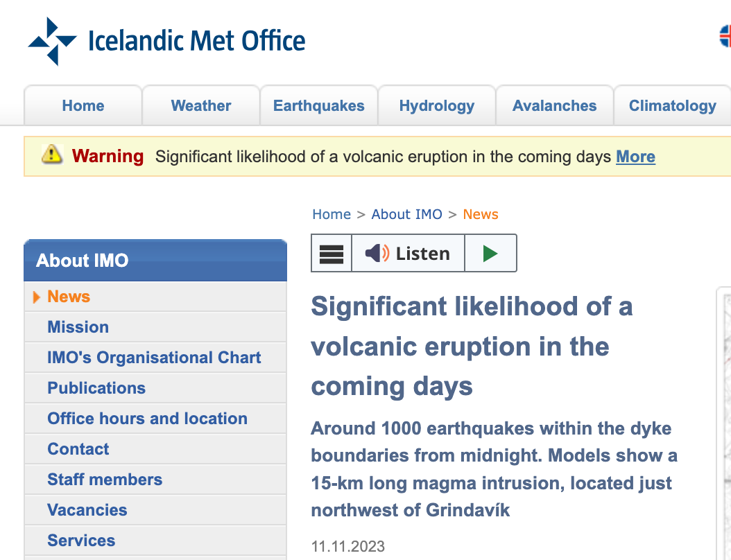
Task: Open IMO's Organisational Chart page
Action: 154,358
